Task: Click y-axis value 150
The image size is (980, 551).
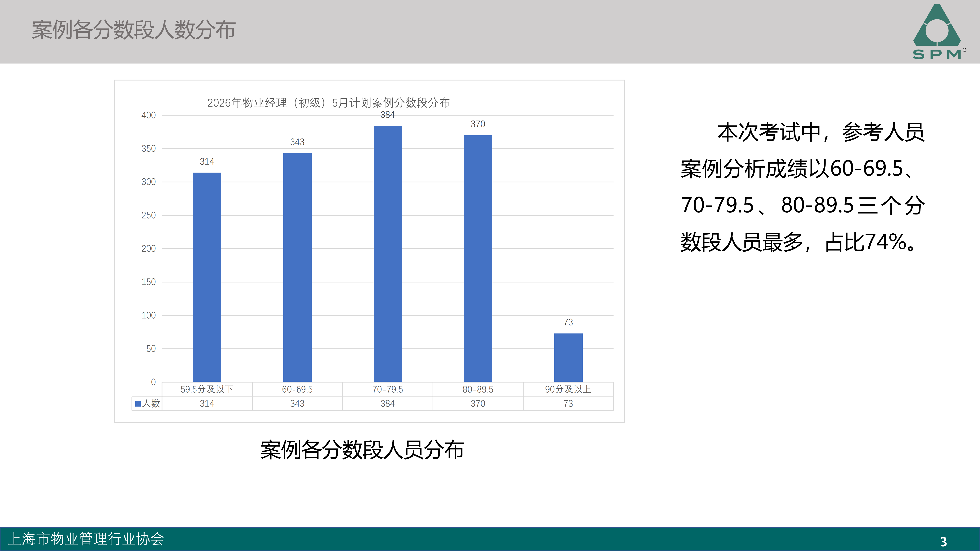Action: (148, 282)
